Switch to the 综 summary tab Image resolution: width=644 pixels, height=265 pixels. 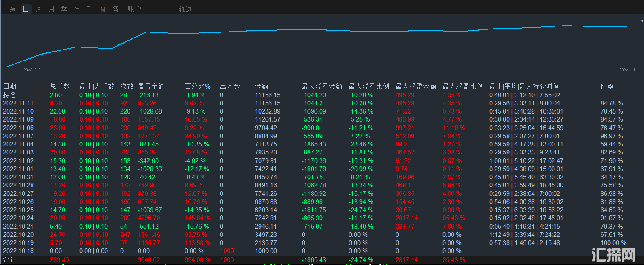point(13,9)
